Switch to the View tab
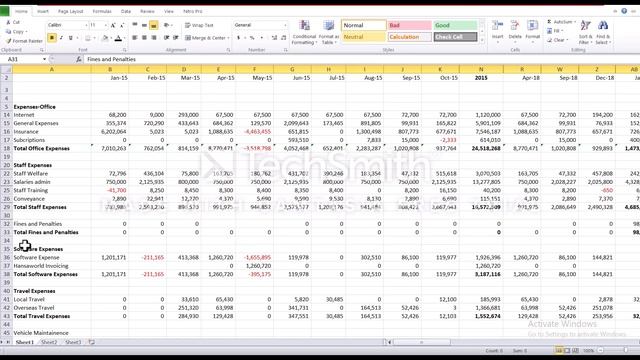Screen dimensions: 640x360 (x=169, y=11)
